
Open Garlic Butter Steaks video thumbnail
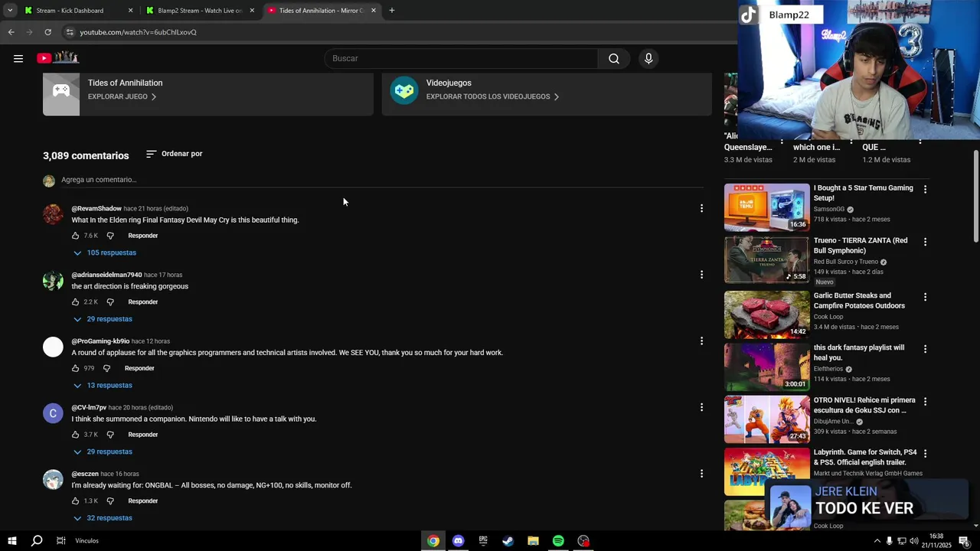[x=766, y=315]
